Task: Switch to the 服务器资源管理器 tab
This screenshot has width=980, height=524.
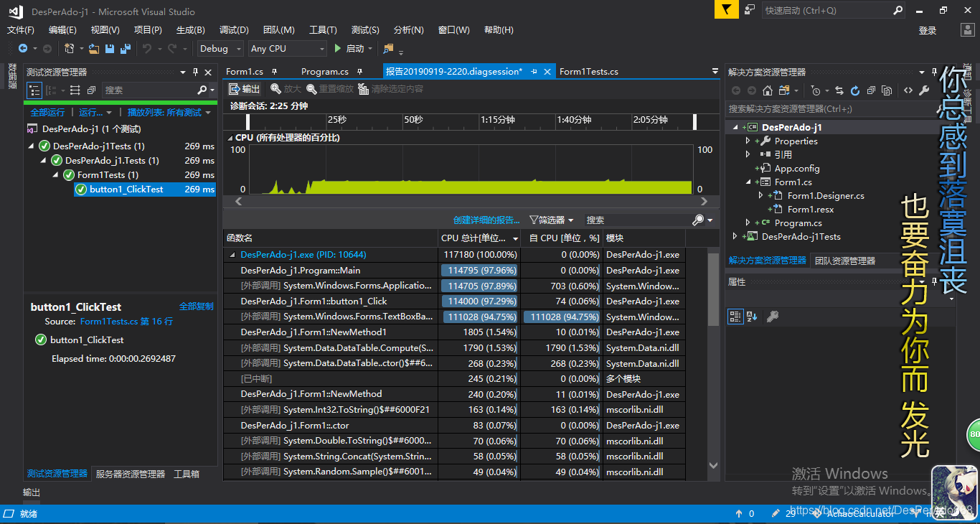Action: (x=131, y=474)
